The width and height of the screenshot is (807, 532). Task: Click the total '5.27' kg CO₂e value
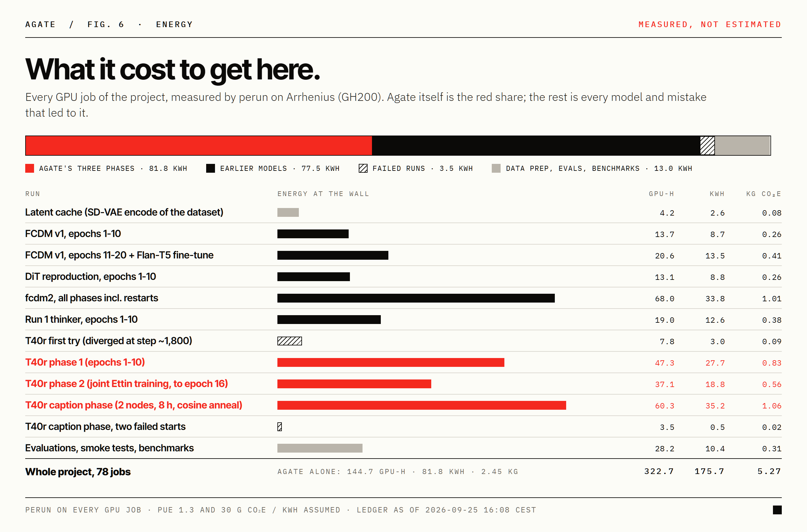tap(769, 471)
